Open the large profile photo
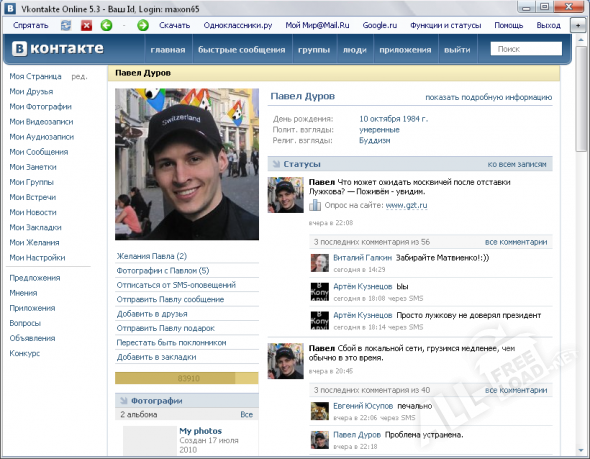The height and width of the screenshot is (459, 590). click(x=187, y=164)
